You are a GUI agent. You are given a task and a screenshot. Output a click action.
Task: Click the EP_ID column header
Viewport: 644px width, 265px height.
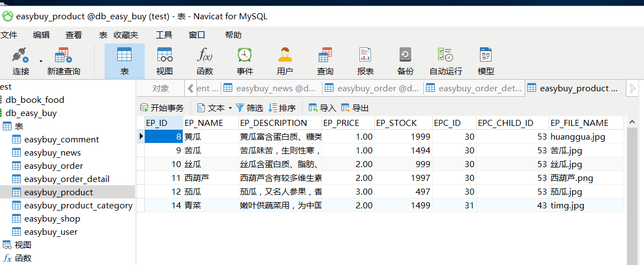(x=164, y=123)
